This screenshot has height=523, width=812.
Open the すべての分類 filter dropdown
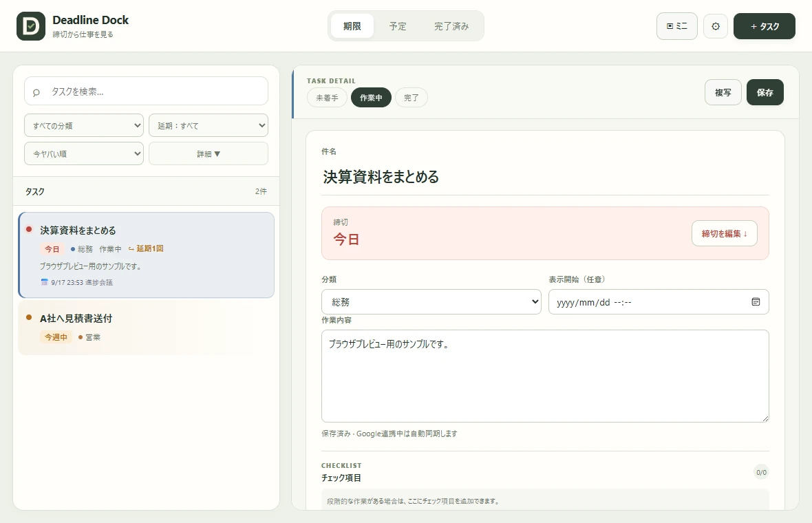(84, 125)
